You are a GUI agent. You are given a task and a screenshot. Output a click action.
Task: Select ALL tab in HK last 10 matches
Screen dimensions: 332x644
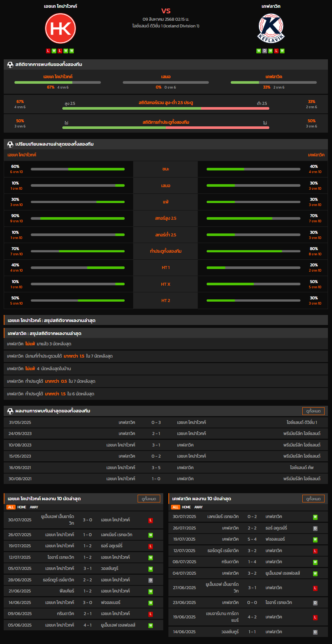[11, 507]
